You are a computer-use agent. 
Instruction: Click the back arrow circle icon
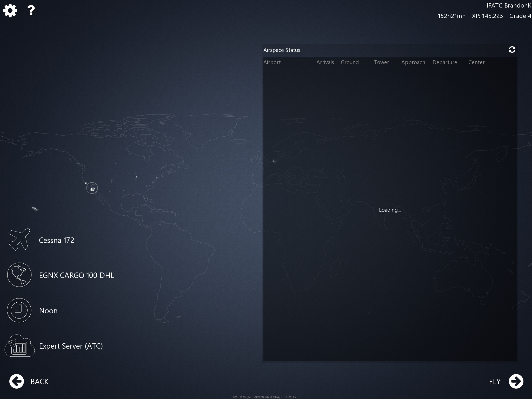click(17, 381)
